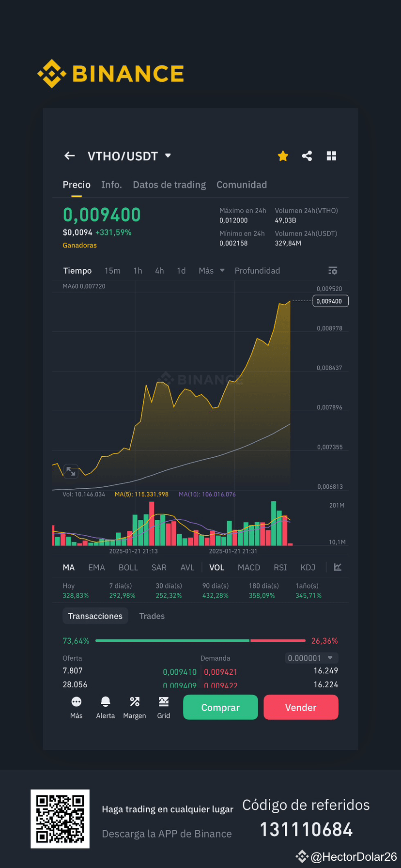Viewport: 401px width, 868px height.
Task: Open the Grid trading icon
Action: pyautogui.click(x=164, y=708)
